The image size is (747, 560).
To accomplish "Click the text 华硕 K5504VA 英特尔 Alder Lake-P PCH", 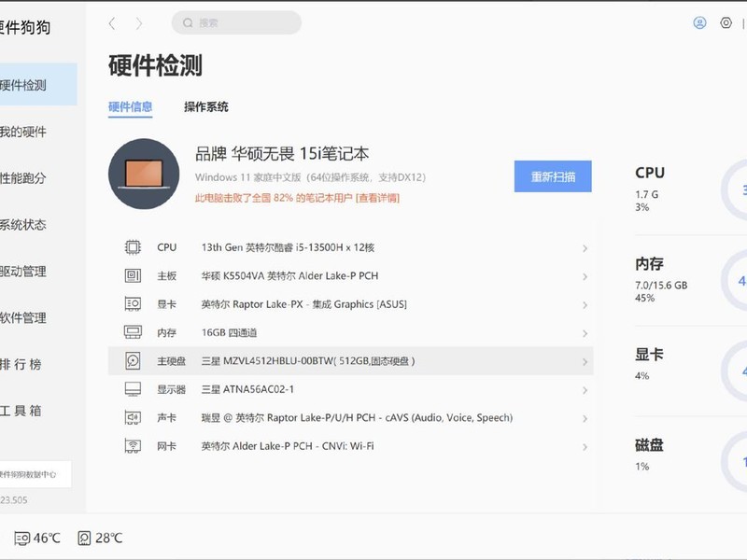I will pyautogui.click(x=289, y=275).
